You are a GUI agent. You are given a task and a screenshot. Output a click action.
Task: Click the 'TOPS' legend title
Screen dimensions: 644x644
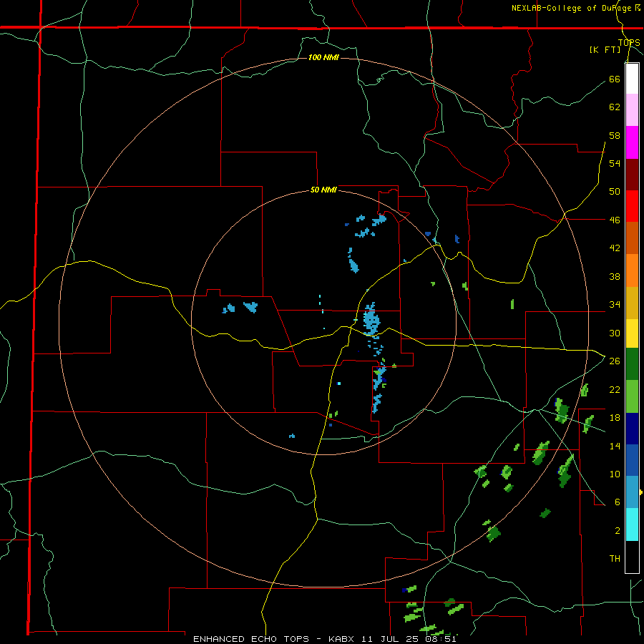[x=629, y=42]
